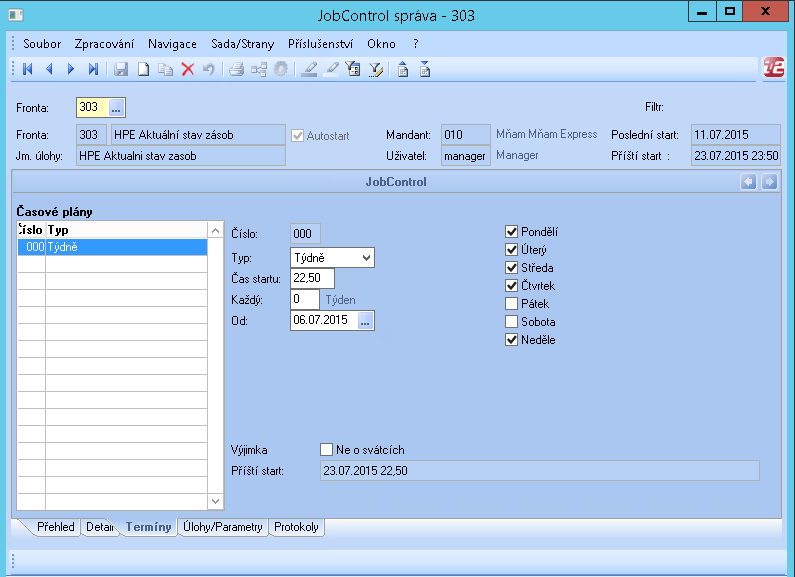795x577 pixels.
Task: Uncheck the Pondělí checkbox
Action: coord(511,232)
